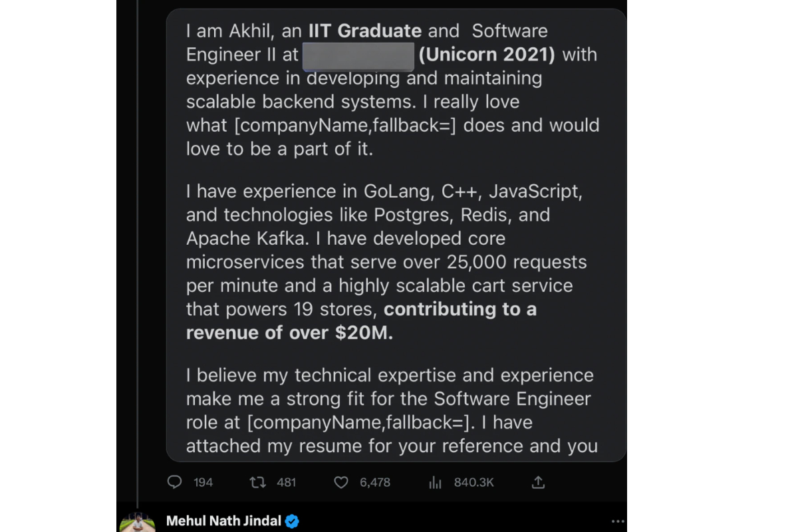Click the blurred company name box
Image resolution: width=798 pixels, height=532 pixels.
click(358, 55)
